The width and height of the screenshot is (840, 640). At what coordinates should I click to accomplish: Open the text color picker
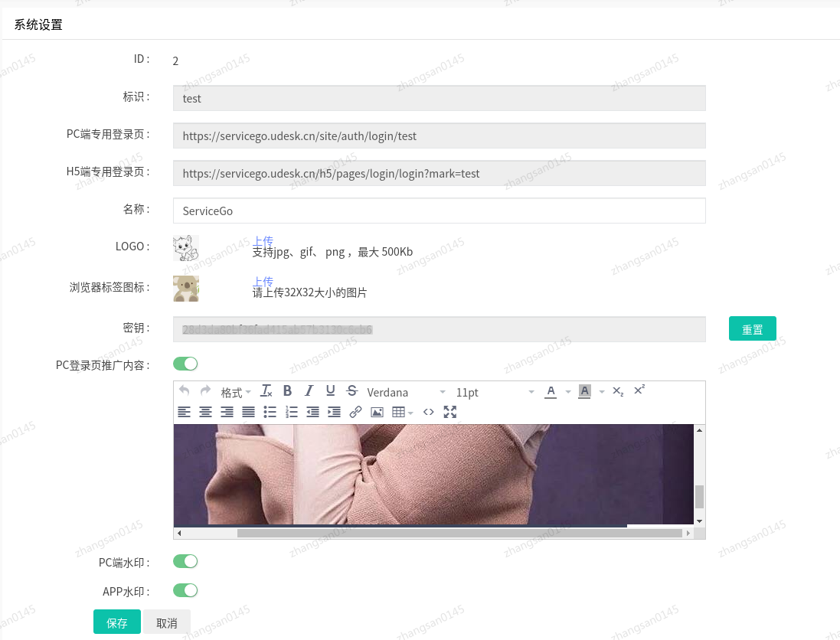coord(553,391)
